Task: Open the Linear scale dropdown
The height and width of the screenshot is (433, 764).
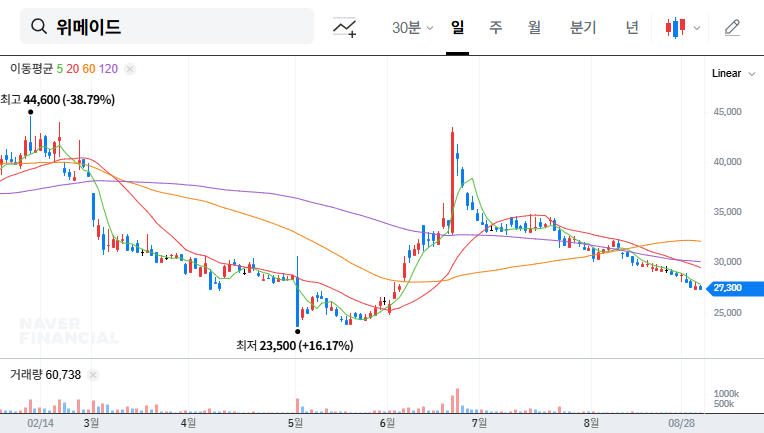Action: [x=733, y=74]
